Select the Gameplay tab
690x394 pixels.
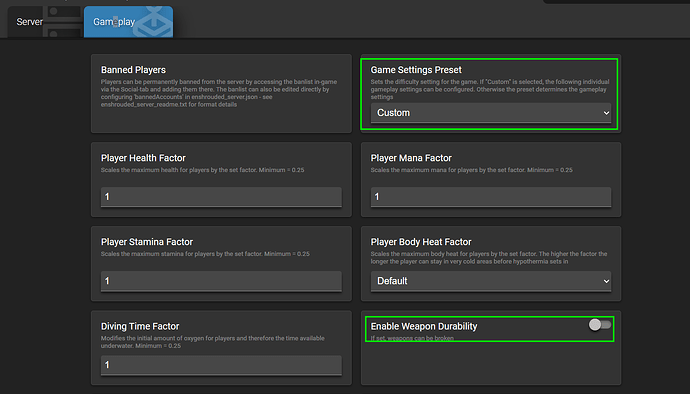[128, 22]
